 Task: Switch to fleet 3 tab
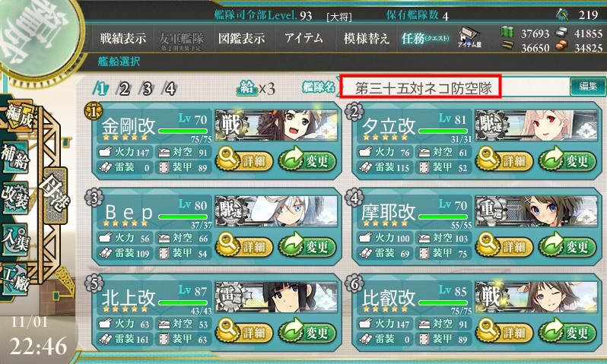click(147, 89)
